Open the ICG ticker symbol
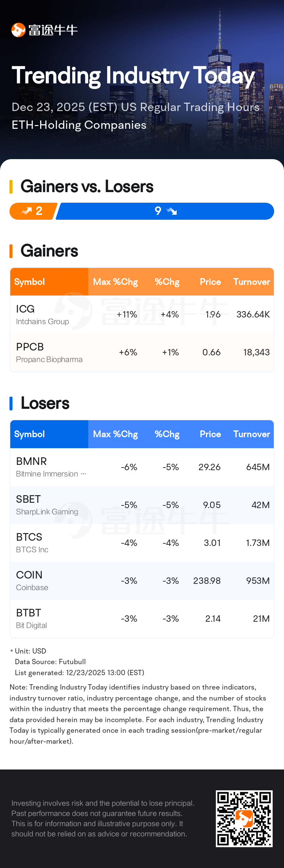284x868 pixels. (x=25, y=309)
